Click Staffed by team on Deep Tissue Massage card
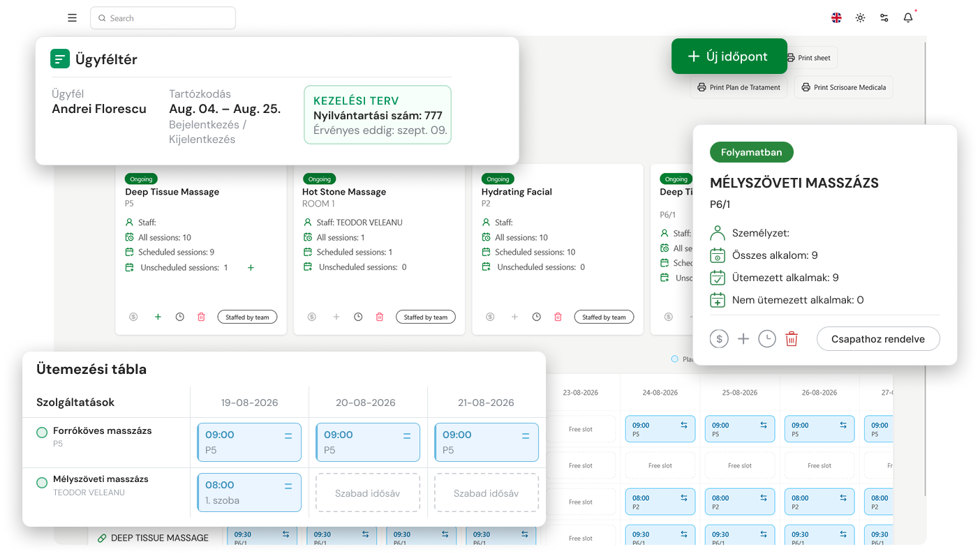The height and width of the screenshot is (556, 980). (x=247, y=317)
